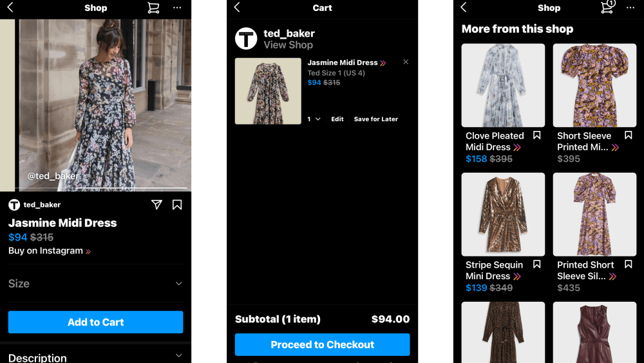
Task: Open View Shop for ted_baker
Action: [x=288, y=44]
